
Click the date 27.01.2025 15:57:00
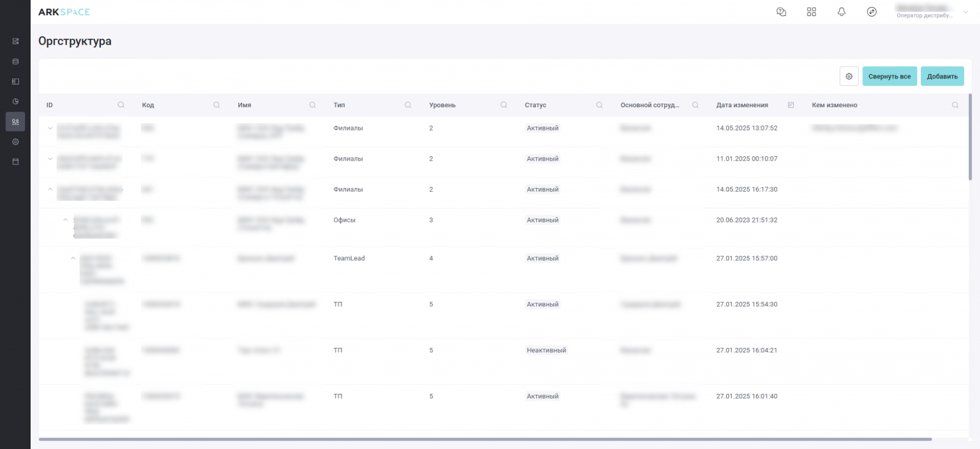[747, 258]
